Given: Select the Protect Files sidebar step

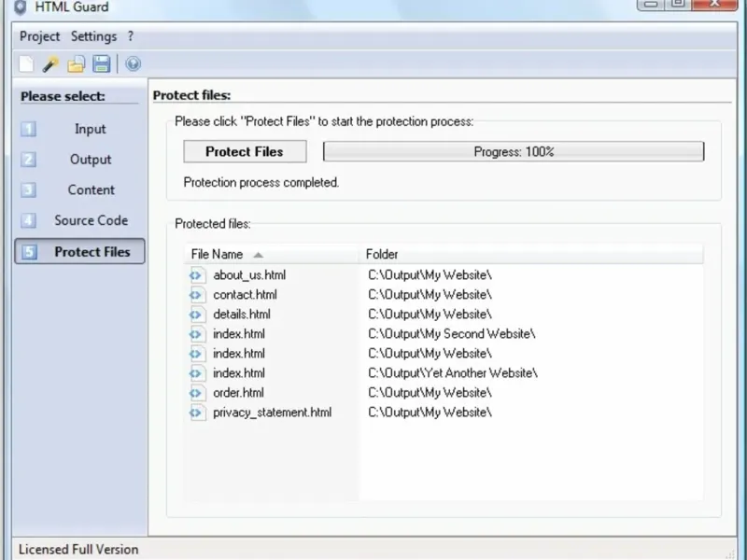Looking at the screenshot, I should tap(79, 251).
